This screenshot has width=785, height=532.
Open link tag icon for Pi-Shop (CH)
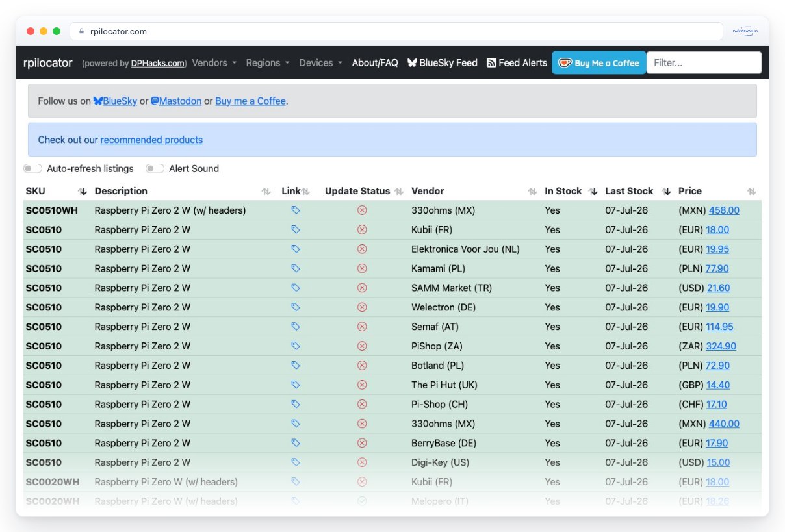[x=295, y=404]
